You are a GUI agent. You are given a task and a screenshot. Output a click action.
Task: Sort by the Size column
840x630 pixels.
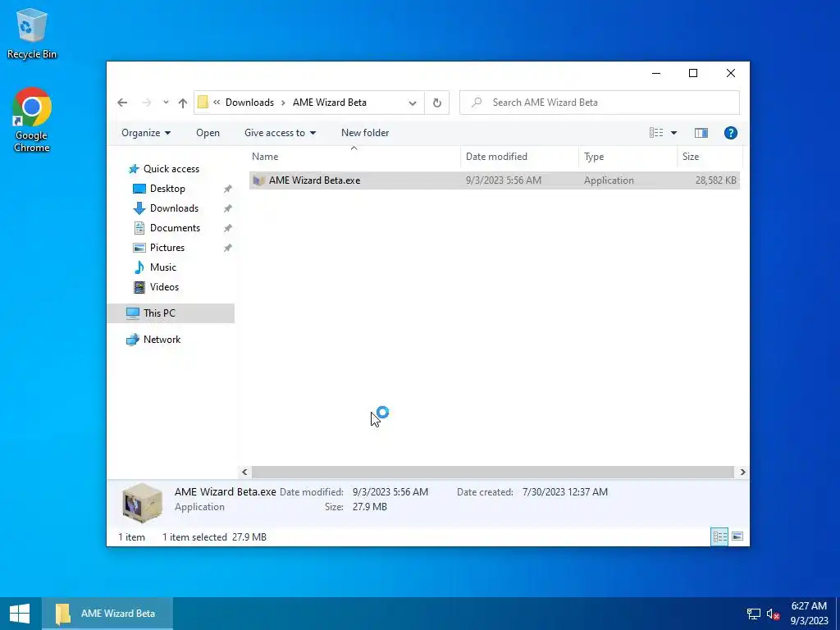coord(710,157)
